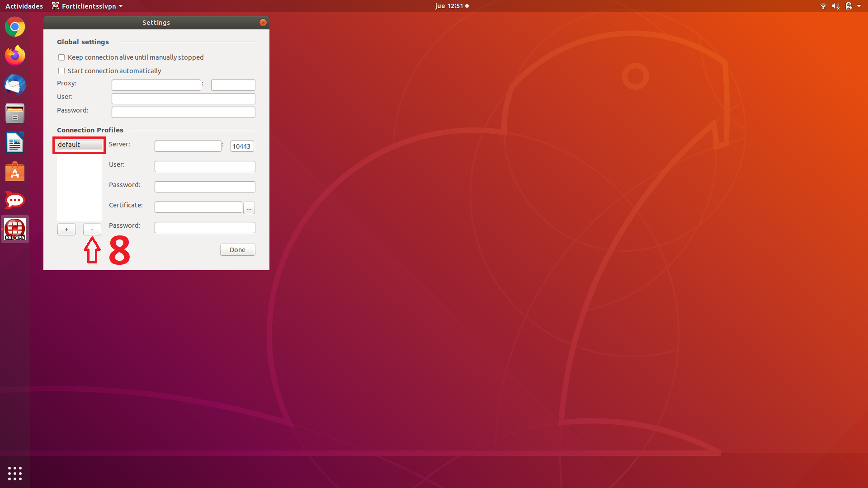Show applications grid button

[15, 473]
